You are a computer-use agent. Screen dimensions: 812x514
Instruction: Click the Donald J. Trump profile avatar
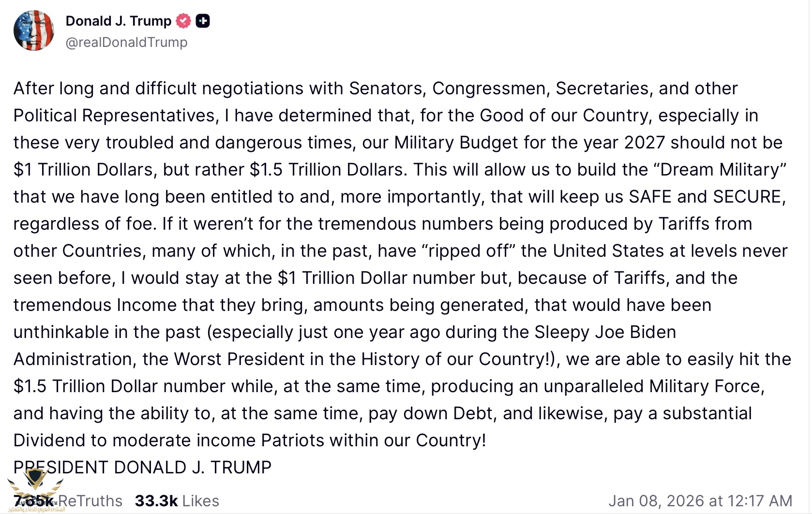[34, 30]
